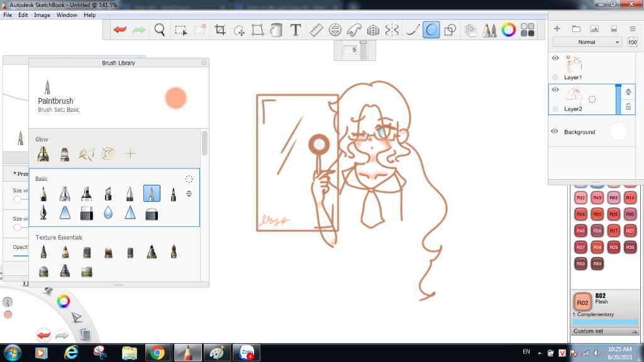Click the clear layer icon in layer panel
This screenshot has height=362, width=644.
coord(614,29)
